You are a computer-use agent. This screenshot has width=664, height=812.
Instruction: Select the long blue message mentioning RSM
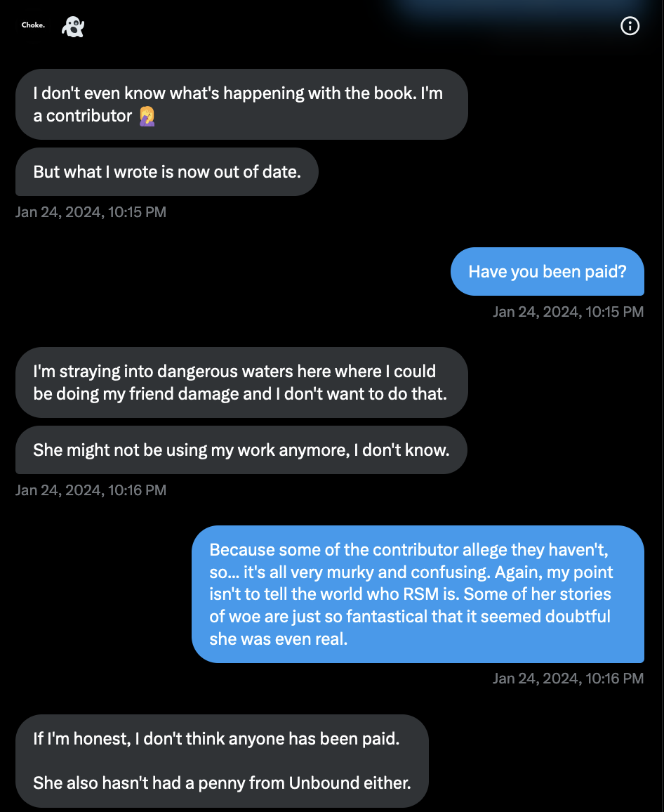[418, 594]
